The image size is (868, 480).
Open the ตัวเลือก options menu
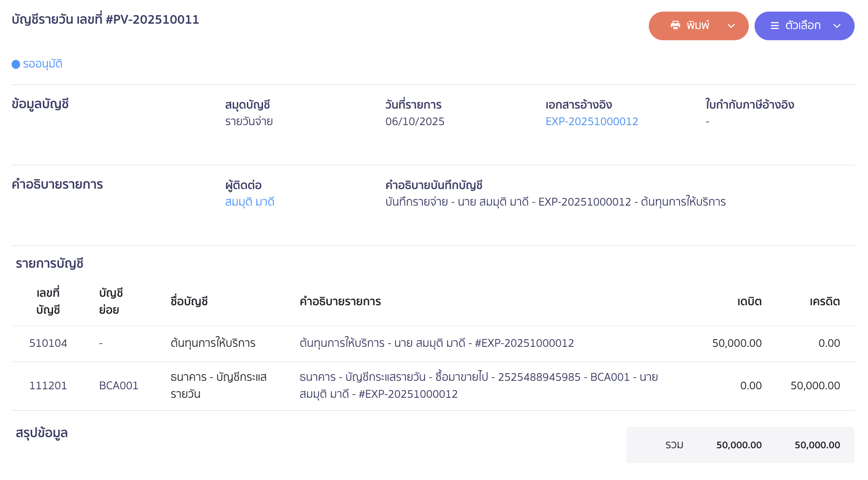coord(804,26)
